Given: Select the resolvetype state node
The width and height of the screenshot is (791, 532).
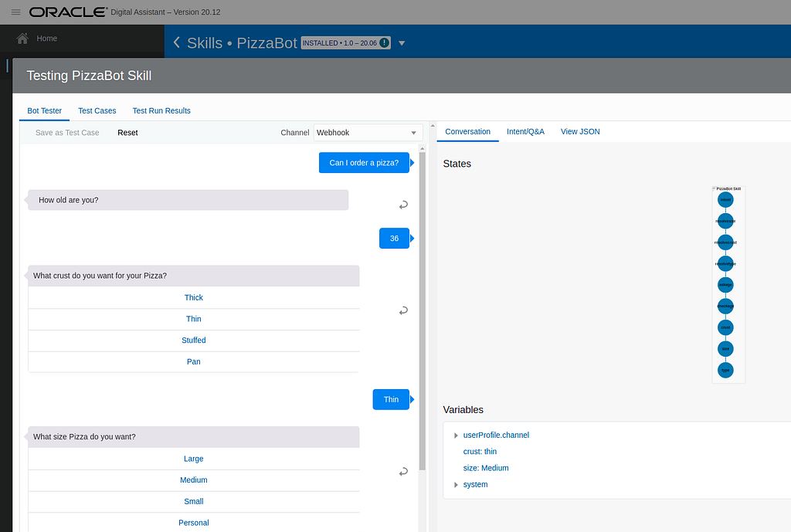Looking at the screenshot, I should (x=725, y=264).
